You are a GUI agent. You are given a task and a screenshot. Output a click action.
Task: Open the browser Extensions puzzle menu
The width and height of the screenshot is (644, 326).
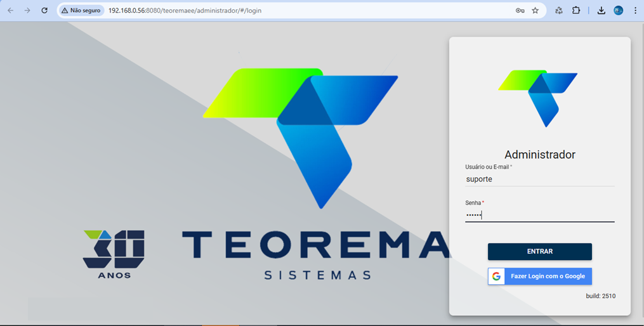[x=576, y=11]
